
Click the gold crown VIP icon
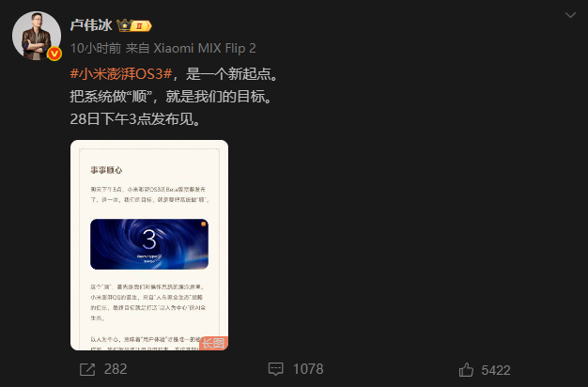point(124,25)
